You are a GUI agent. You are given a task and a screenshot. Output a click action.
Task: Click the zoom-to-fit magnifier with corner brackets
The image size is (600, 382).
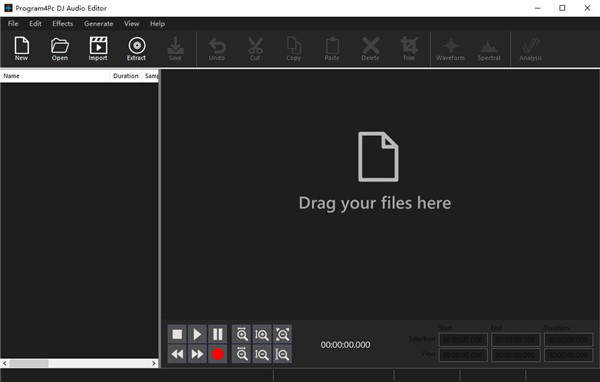tap(282, 334)
